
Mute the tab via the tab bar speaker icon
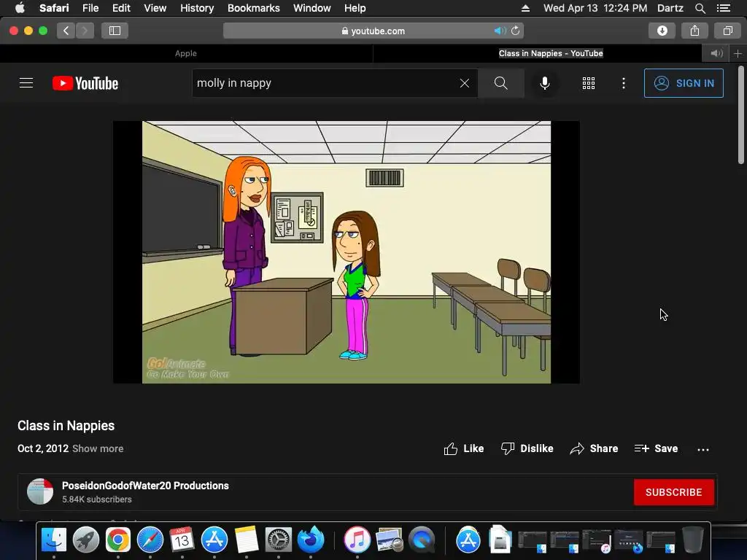(716, 53)
